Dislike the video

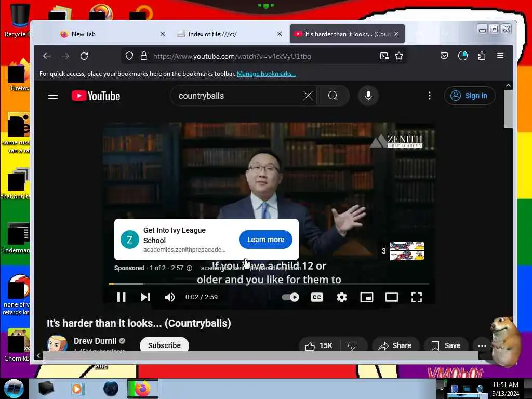tap(353, 345)
